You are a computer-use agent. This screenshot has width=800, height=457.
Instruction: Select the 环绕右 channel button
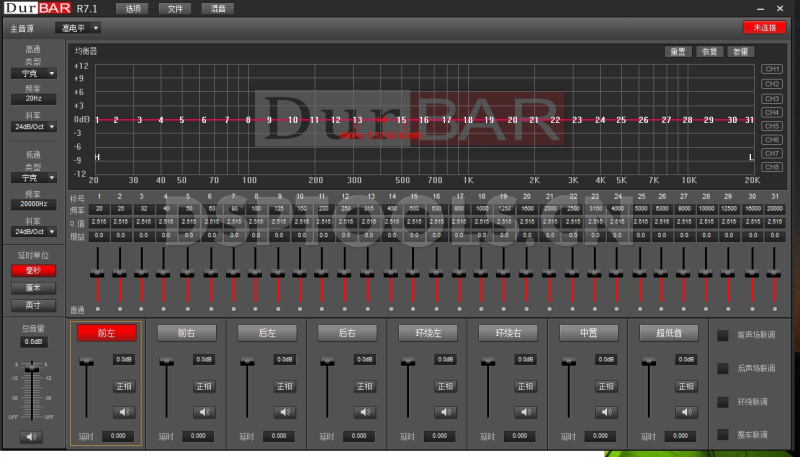501,332
